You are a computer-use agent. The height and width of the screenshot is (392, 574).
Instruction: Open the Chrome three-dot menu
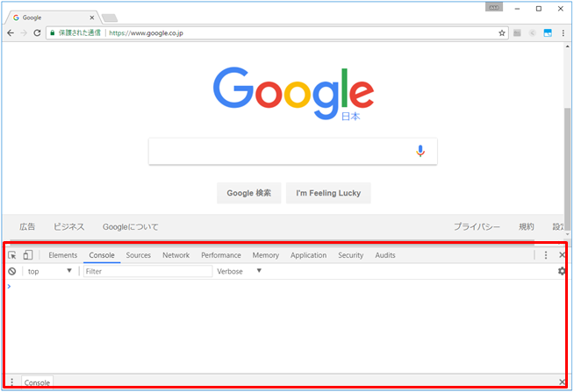point(563,33)
